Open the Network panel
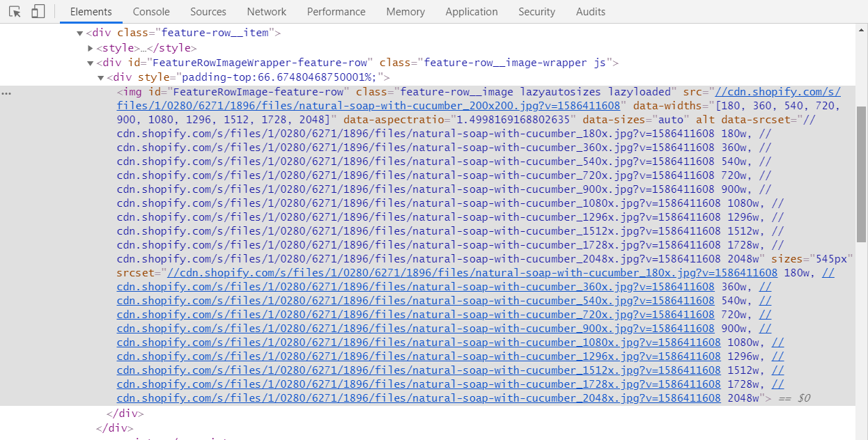868x440 pixels. pyautogui.click(x=266, y=11)
